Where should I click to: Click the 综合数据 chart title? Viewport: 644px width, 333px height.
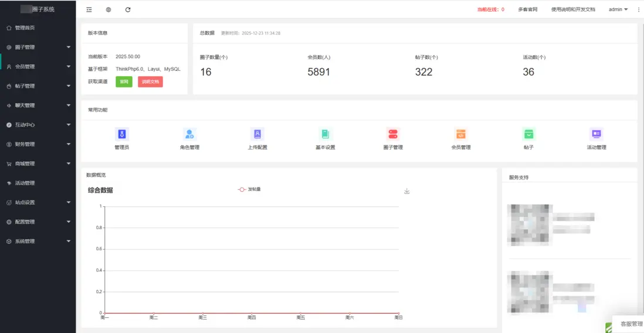click(100, 190)
